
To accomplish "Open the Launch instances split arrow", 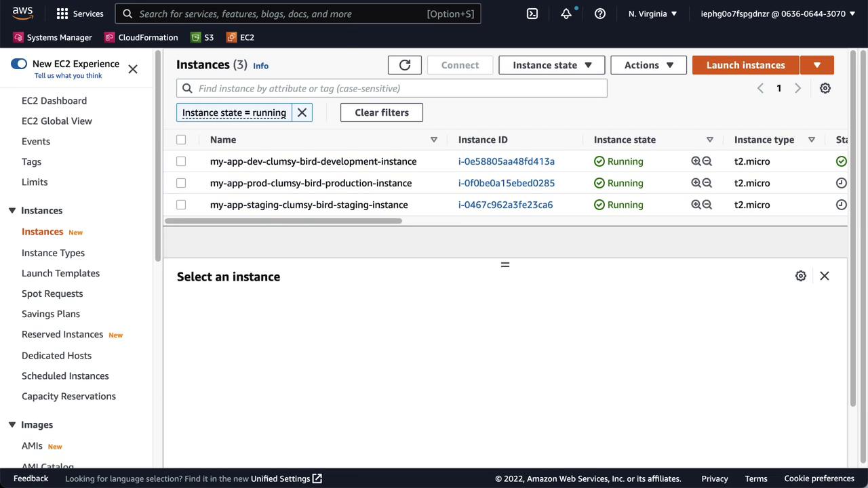I will point(817,65).
